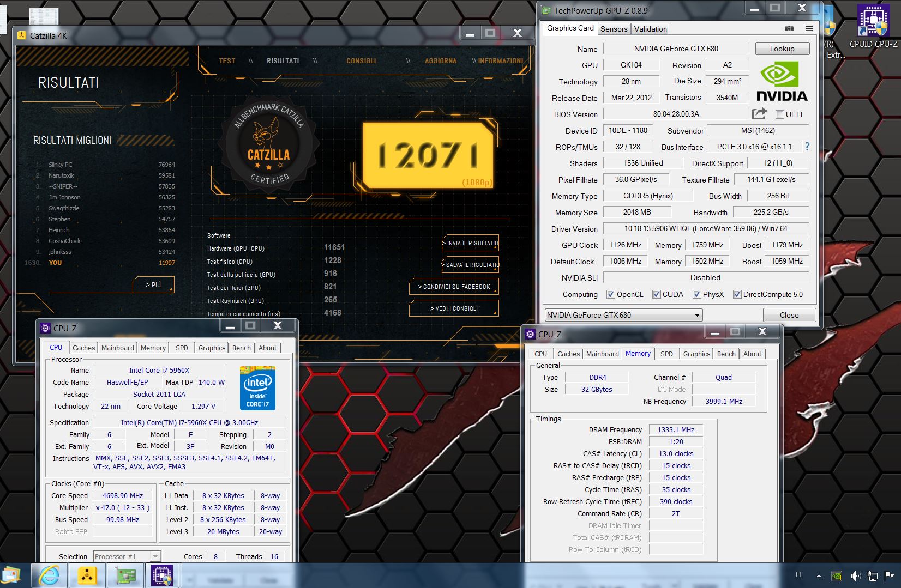Click the NB Frequency 3999.1 MHz value
Screen dimensions: 901x588
coord(724,401)
